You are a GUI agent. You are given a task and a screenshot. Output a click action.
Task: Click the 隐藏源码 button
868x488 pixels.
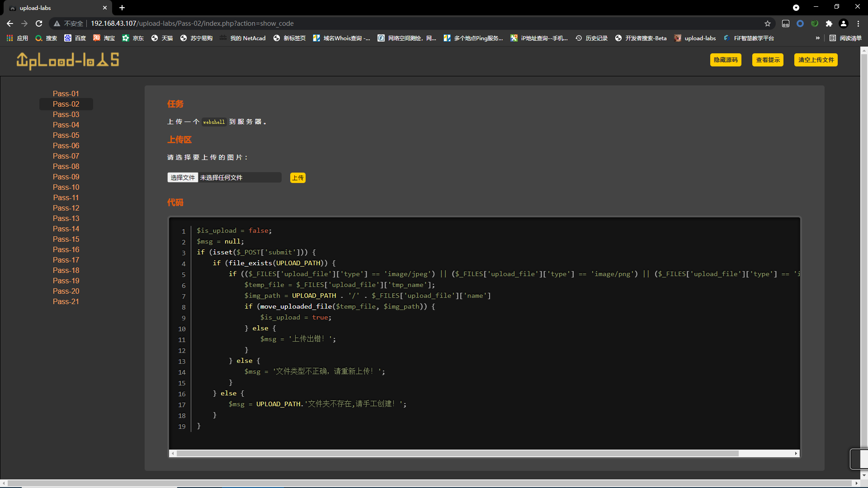[x=725, y=60]
